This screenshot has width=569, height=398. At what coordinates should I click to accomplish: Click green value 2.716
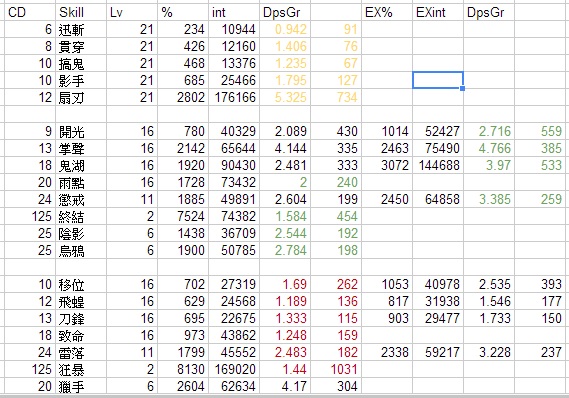[x=489, y=131]
